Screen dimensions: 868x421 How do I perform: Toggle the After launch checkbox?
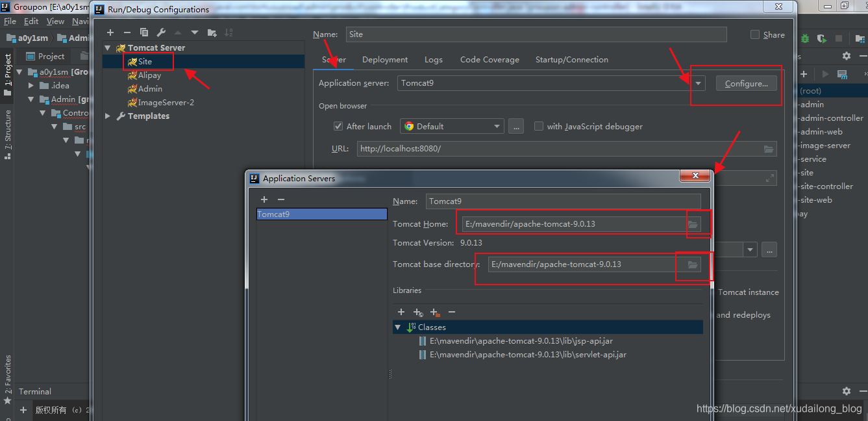tap(338, 126)
